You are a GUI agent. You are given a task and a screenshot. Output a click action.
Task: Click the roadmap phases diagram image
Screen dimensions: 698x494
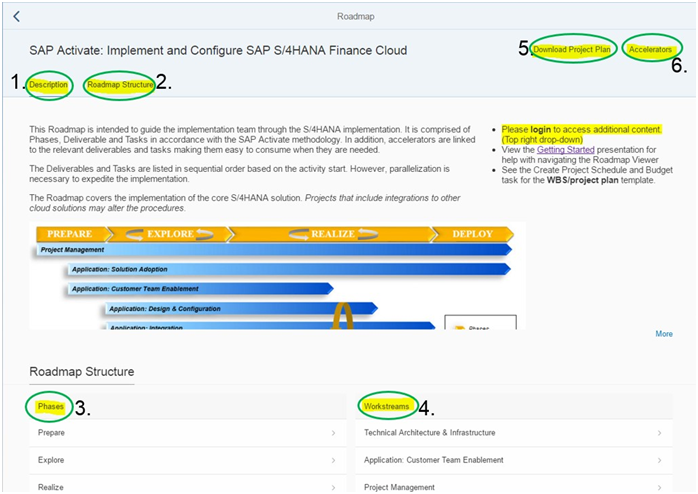tap(277, 276)
